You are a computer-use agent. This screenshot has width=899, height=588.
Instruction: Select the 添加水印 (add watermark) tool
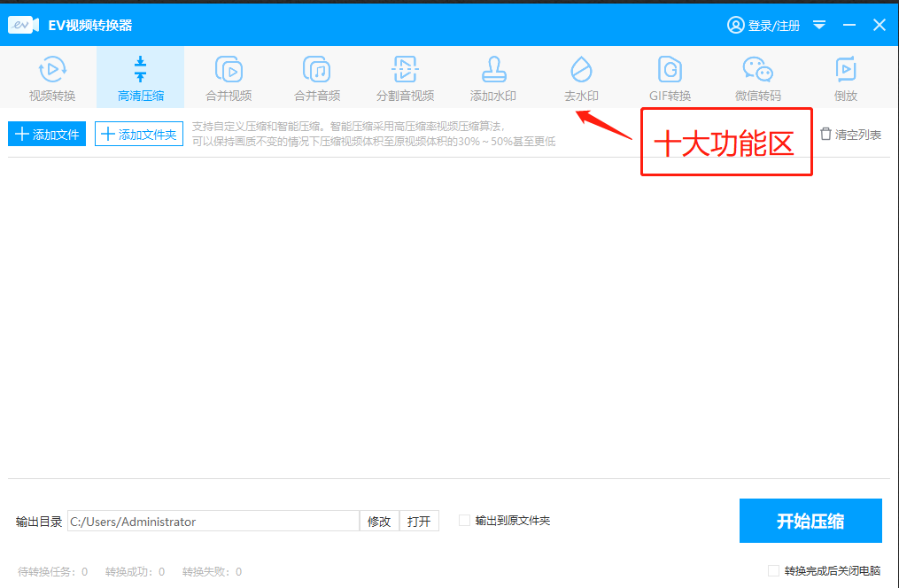pyautogui.click(x=493, y=77)
